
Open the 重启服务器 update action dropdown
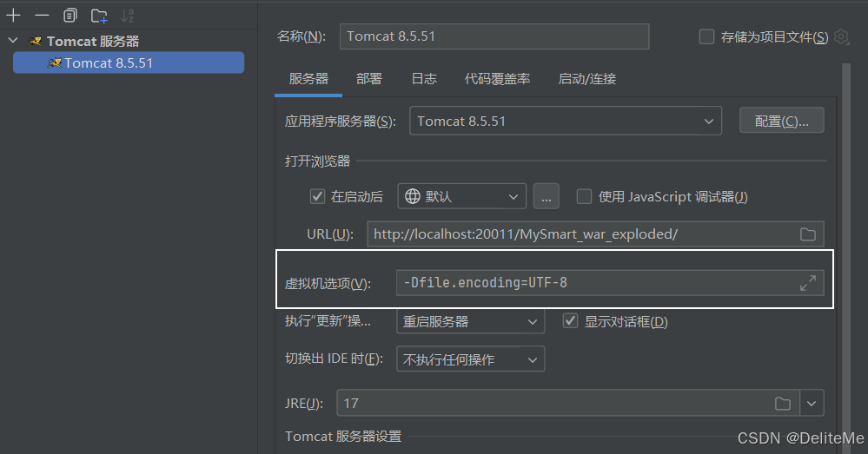[471, 321]
